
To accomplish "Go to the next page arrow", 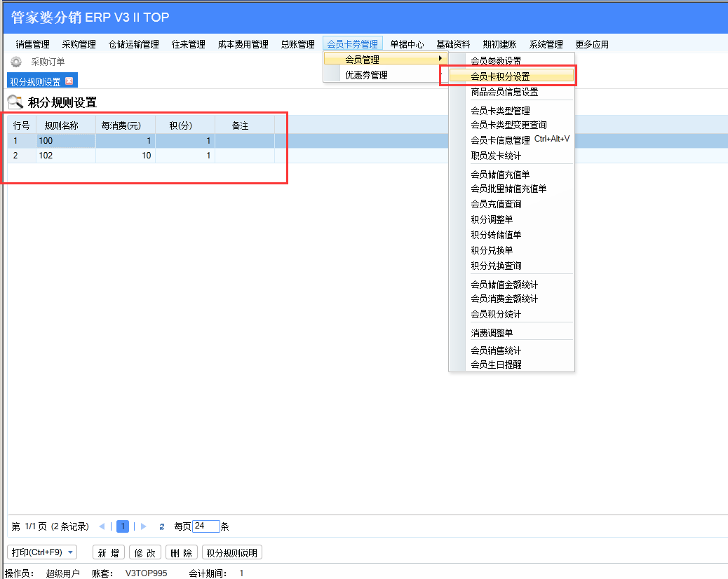I will click(144, 526).
